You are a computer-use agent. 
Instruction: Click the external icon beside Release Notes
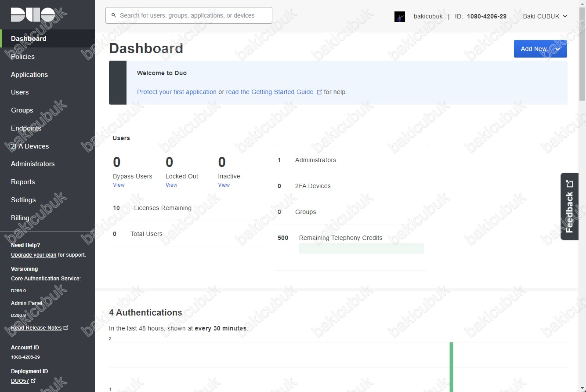[x=66, y=327]
